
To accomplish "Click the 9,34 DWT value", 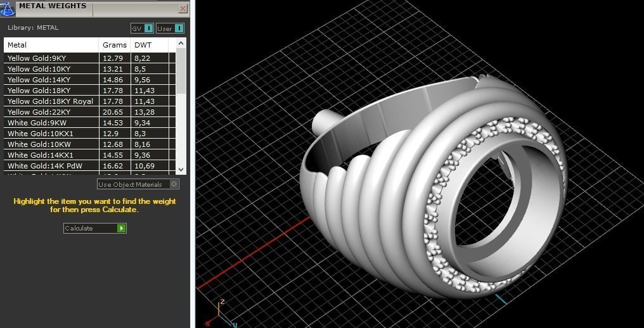I will pos(142,122).
